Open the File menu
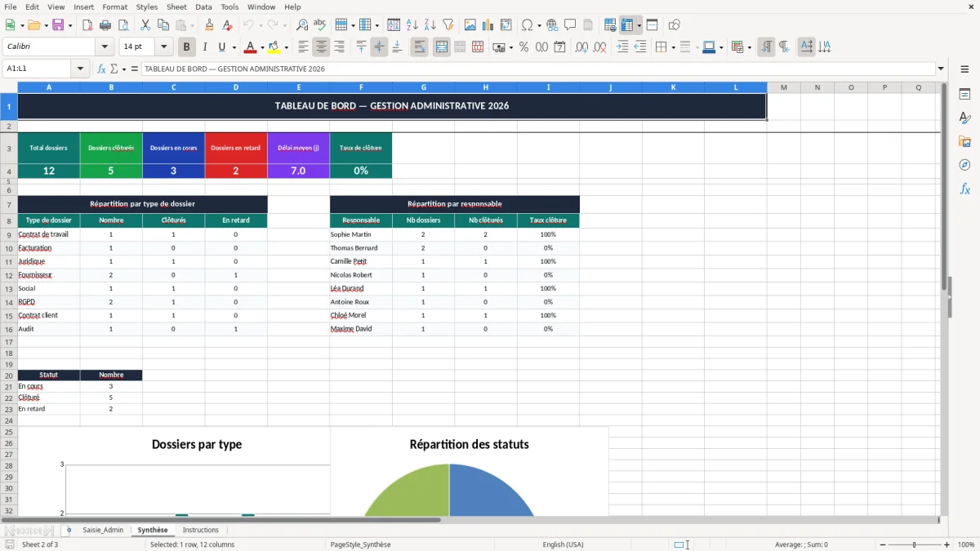This screenshot has width=980, height=551. (x=11, y=7)
